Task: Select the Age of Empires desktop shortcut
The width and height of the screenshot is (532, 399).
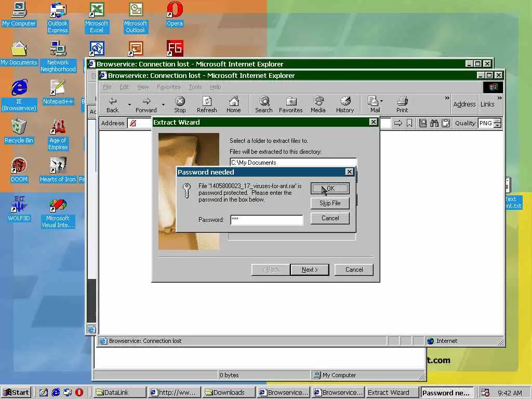Action: [58, 135]
